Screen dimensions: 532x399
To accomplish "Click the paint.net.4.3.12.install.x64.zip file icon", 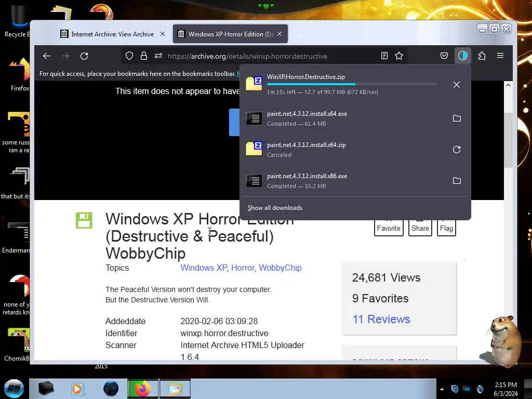I will click(x=254, y=149).
